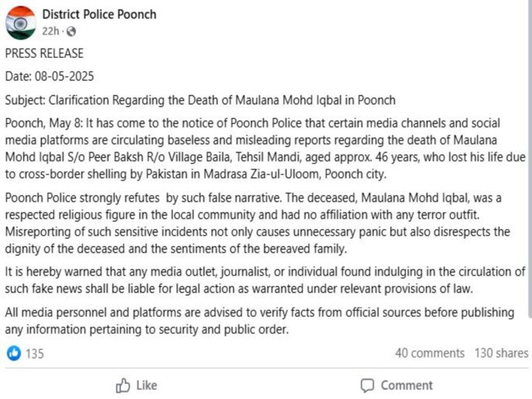
Task: Open the District Police Poonch page name
Action: click(x=99, y=15)
